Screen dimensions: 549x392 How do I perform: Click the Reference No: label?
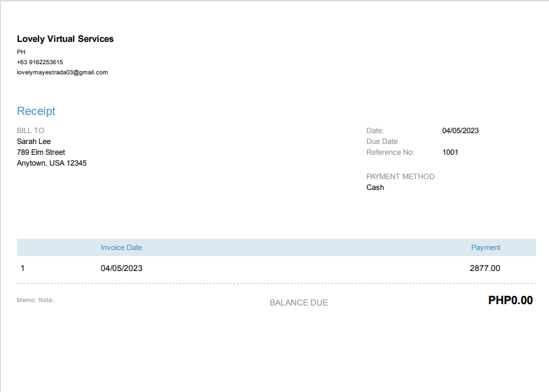(x=390, y=152)
